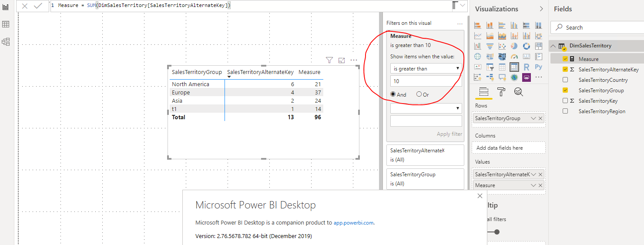Image resolution: width=644 pixels, height=245 pixels.
Task: Switch to Data view in left sidebar
Action: pos(6,24)
